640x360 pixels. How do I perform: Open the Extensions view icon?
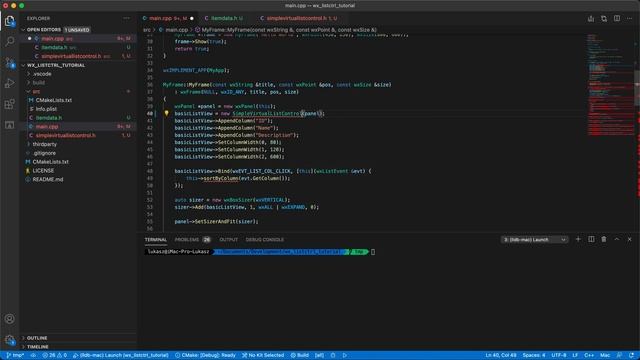9,104
